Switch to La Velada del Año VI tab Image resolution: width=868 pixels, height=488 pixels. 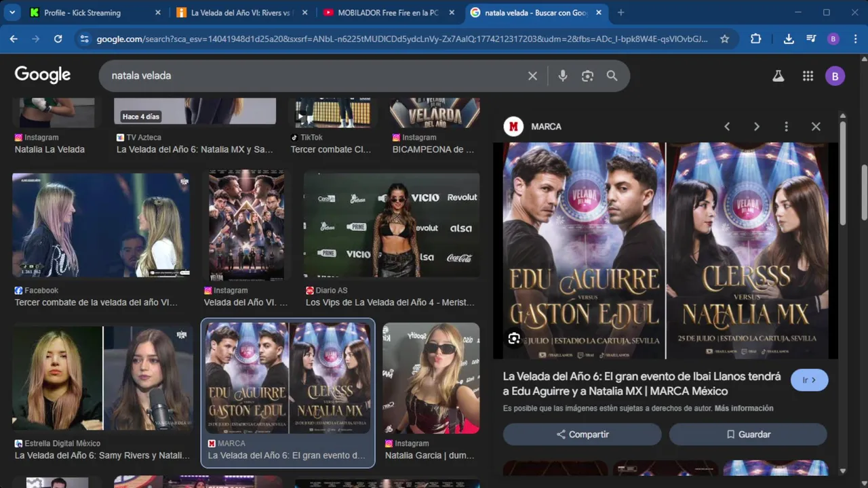241,12
